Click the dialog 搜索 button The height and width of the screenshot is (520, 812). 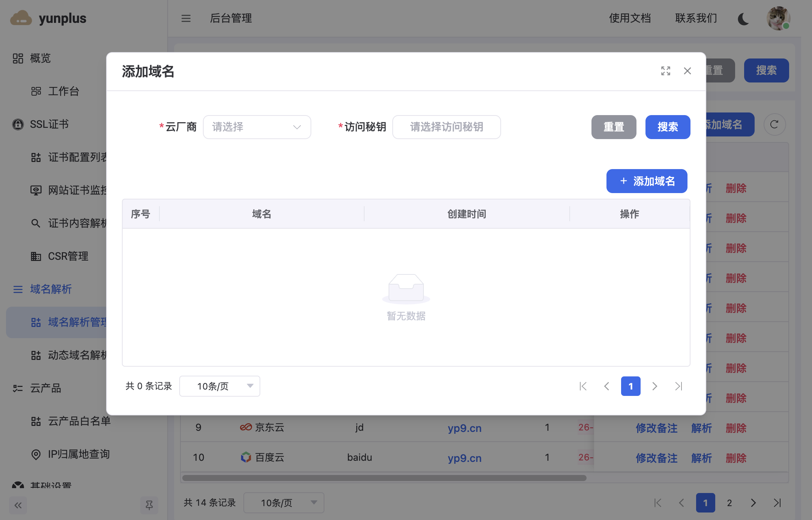[668, 127]
